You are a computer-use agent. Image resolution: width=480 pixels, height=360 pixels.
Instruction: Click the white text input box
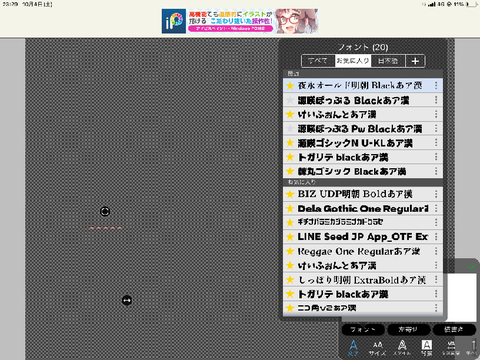(x=461, y=297)
